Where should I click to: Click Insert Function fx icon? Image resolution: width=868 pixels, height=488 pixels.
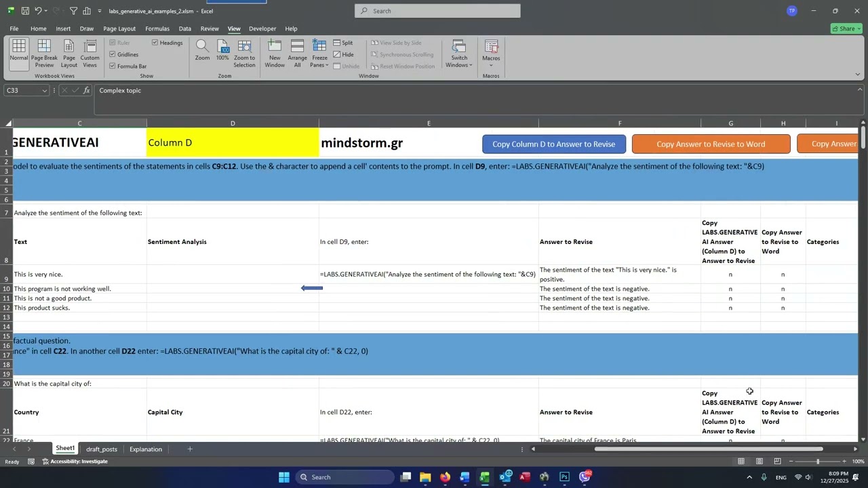[x=86, y=90]
